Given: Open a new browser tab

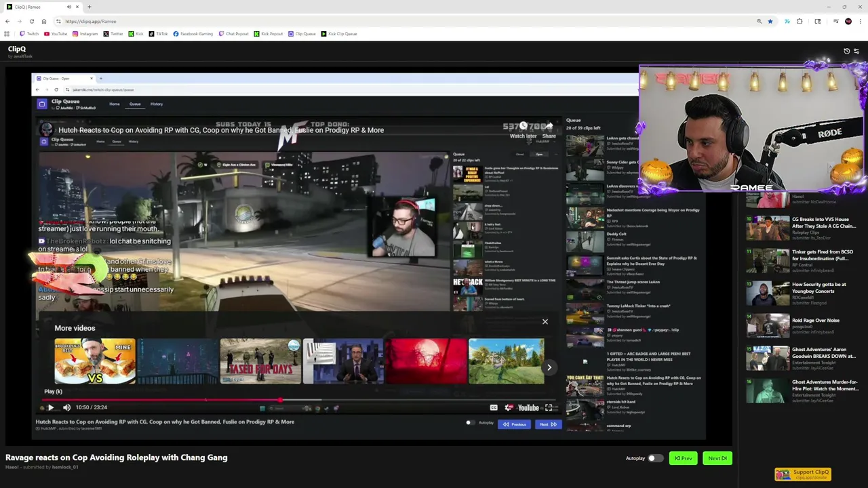Looking at the screenshot, I should (89, 7).
